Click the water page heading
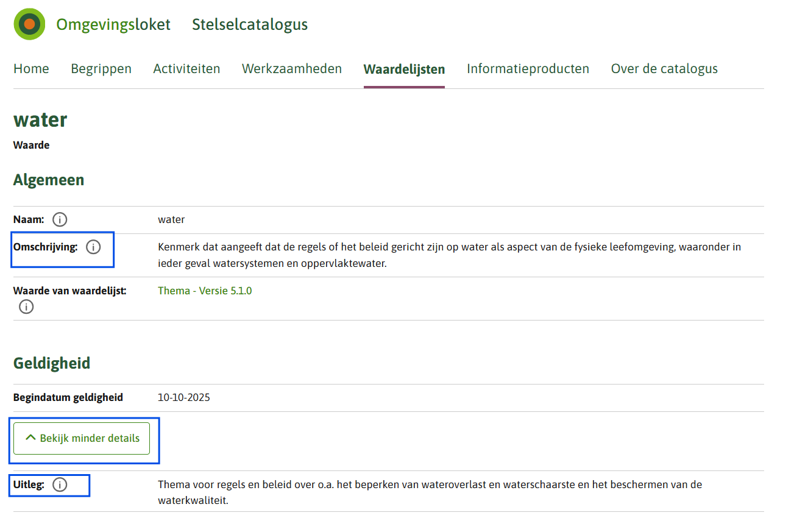The height and width of the screenshot is (532, 808). click(x=40, y=119)
